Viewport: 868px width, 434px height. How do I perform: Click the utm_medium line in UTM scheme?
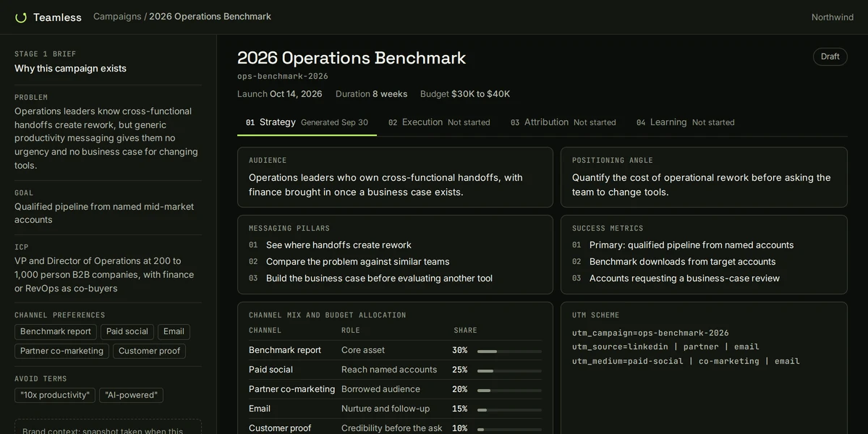point(686,361)
